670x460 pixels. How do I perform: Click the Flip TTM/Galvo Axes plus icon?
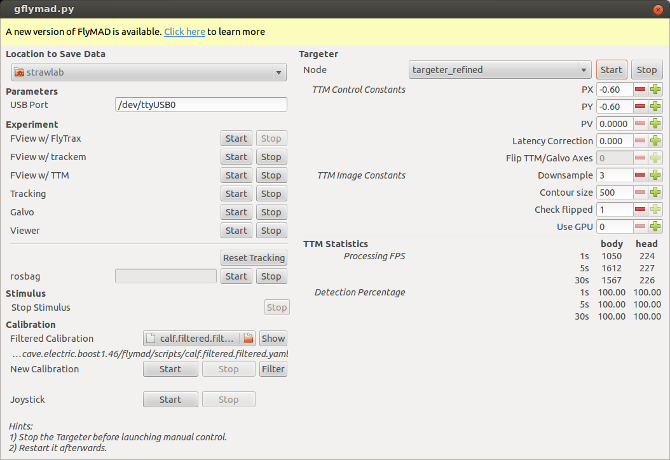[655, 158]
